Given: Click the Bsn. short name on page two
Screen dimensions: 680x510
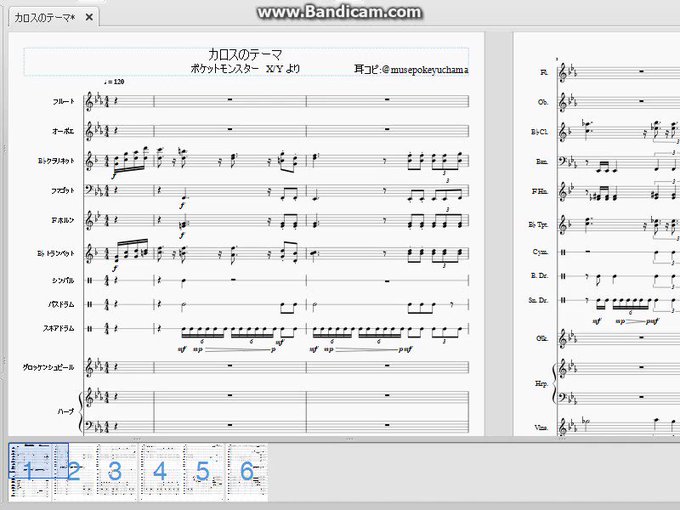Looking at the screenshot, I should click(x=542, y=161).
